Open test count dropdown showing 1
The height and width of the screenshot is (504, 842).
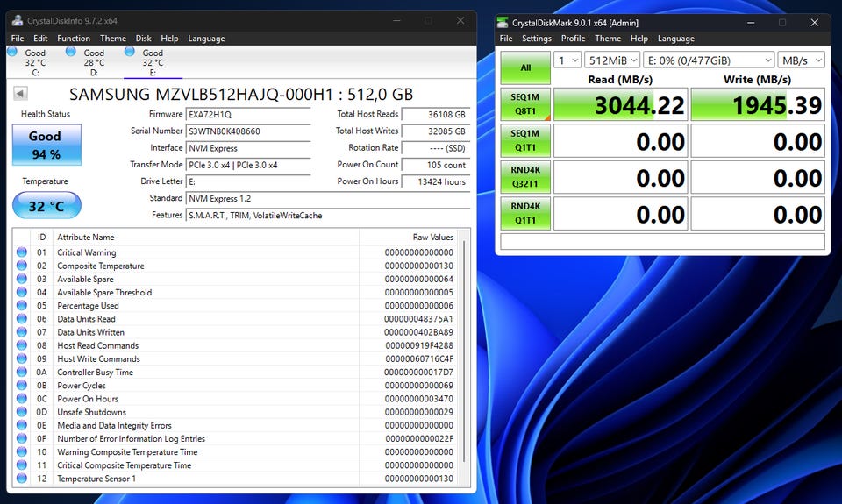[x=567, y=60]
